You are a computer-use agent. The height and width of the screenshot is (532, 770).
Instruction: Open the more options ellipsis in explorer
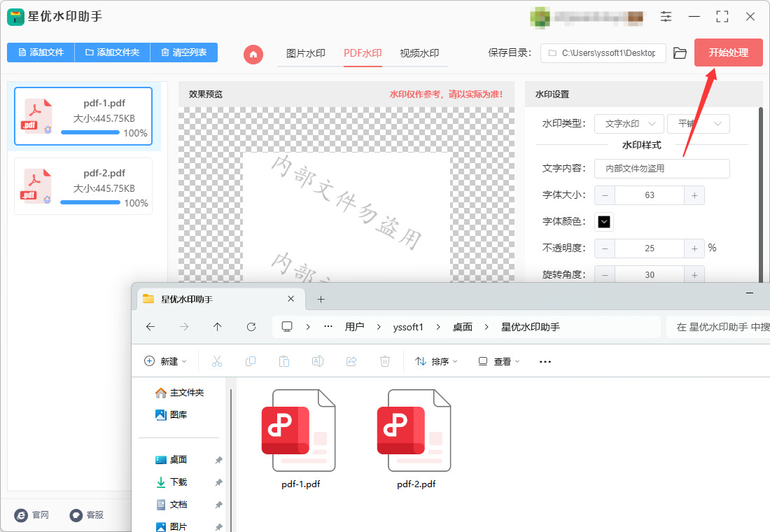tap(545, 361)
